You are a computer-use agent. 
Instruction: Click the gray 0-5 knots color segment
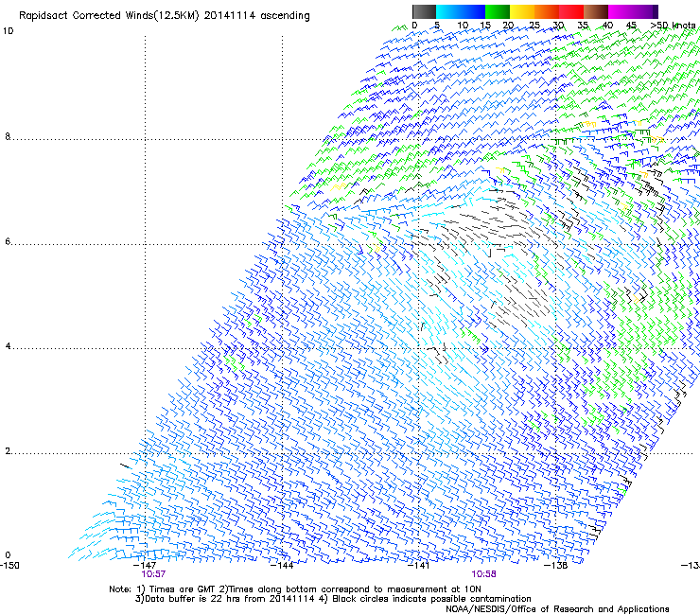pos(424,11)
